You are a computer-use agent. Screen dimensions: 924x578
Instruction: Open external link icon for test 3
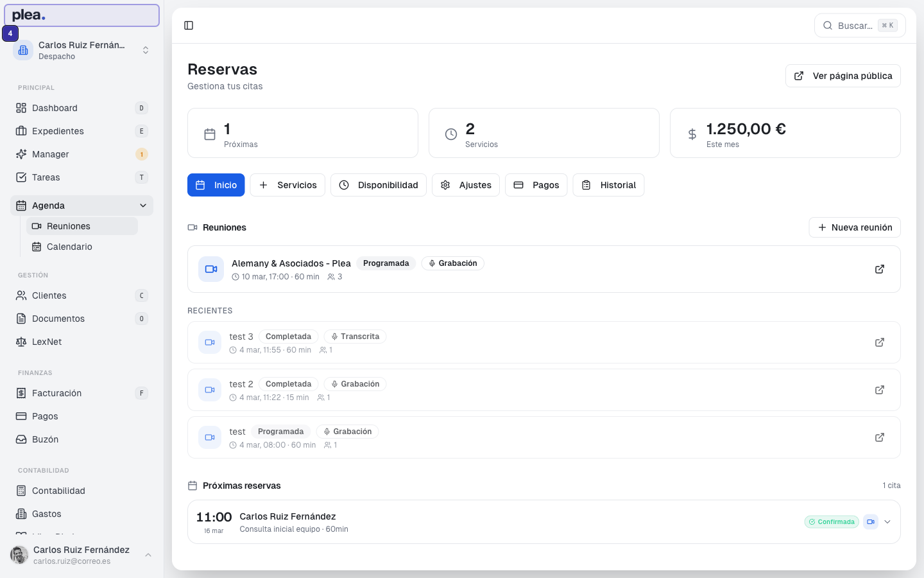(880, 342)
